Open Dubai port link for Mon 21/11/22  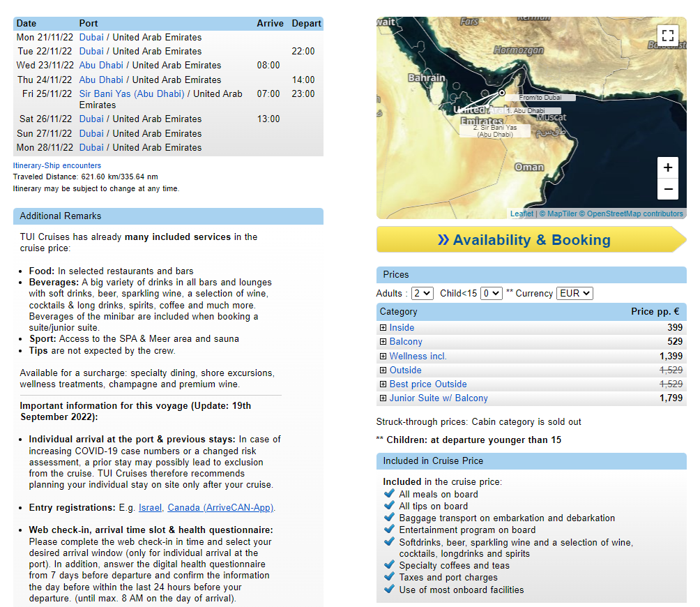coord(91,37)
